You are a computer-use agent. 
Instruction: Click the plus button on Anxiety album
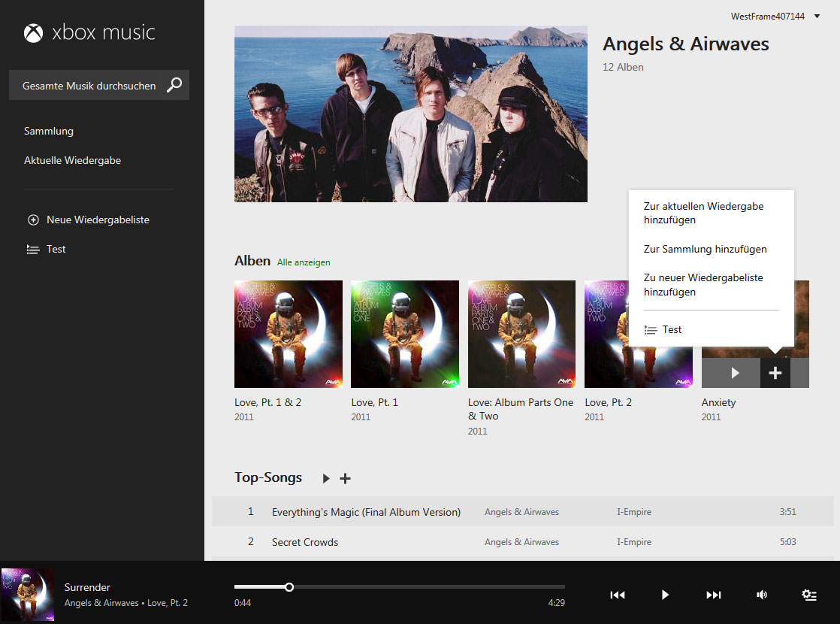point(775,373)
